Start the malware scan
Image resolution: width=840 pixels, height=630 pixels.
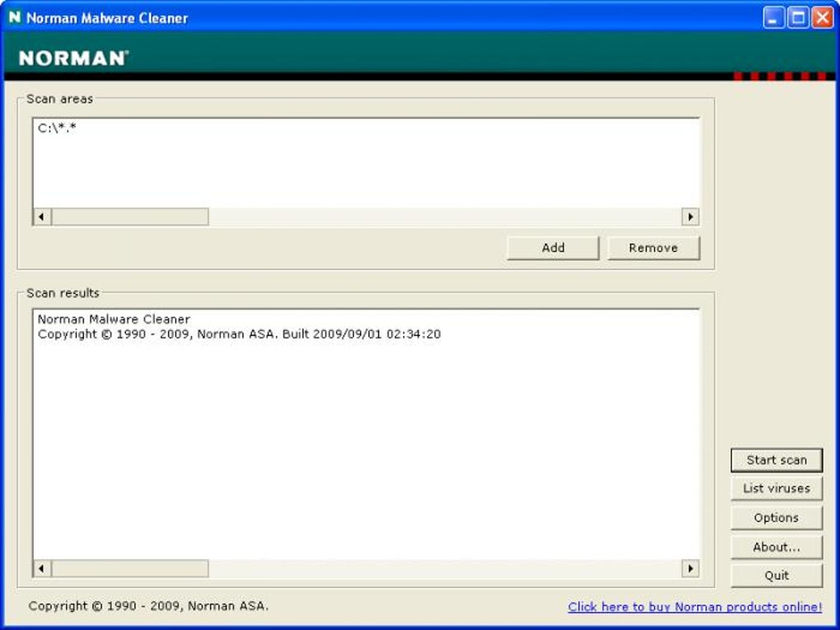pyautogui.click(x=777, y=460)
